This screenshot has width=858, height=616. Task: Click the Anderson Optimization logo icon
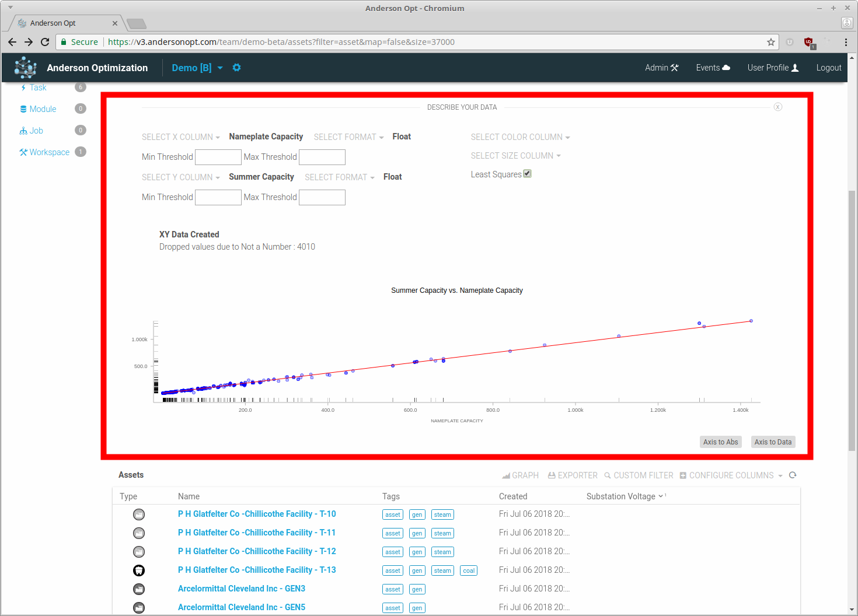coord(26,68)
